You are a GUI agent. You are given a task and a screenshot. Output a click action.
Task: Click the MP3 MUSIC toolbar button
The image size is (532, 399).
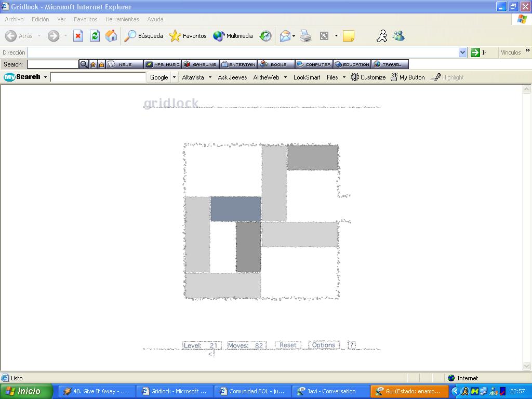pos(163,64)
